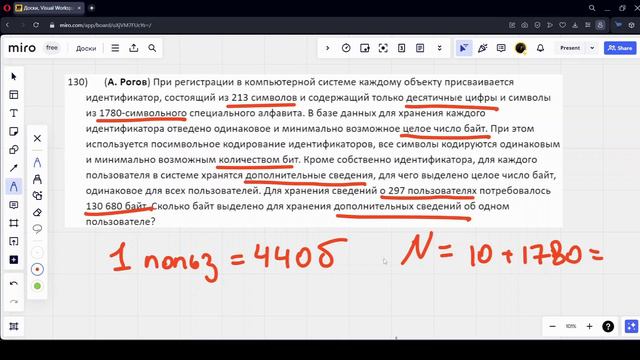The width and height of the screenshot is (640, 360).
Task: Zoom in with the plus button
Action: pos(589,326)
